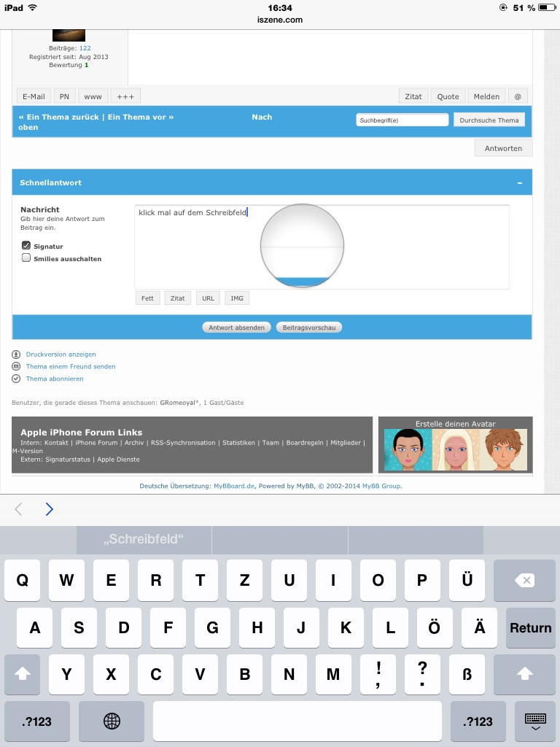This screenshot has width=560, height=747.
Task: Tap the left Shift arrow key
Action: (x=22, y=675)
